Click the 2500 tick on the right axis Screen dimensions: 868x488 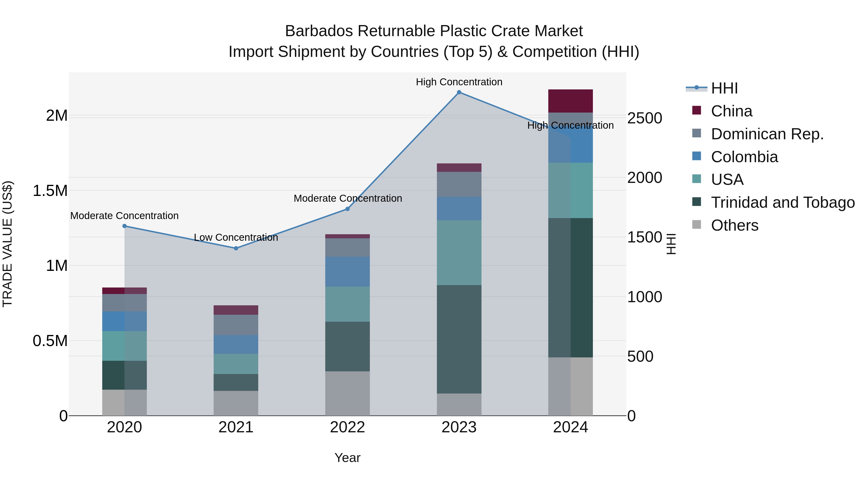[x=644, y=118]
